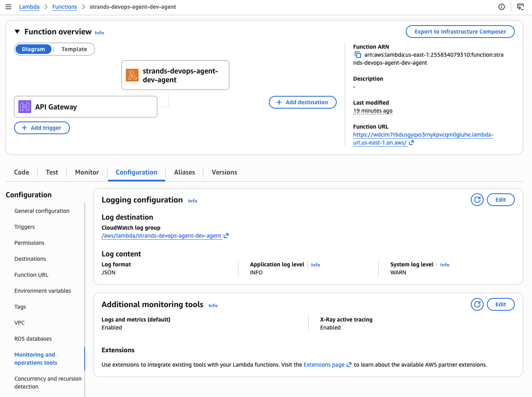Image resolution: width=532 pixels, height=397 pixels.
Task: Click the Add destination button
Action: pos(303,102)
